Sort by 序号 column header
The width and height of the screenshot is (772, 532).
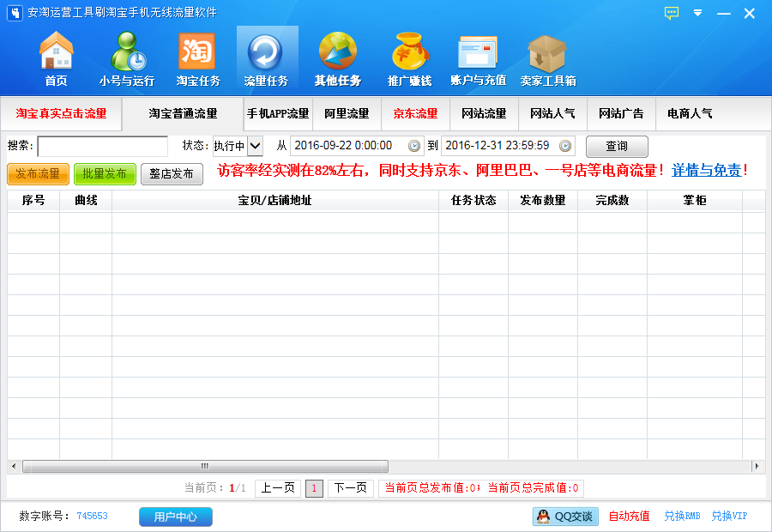[33, 201]
